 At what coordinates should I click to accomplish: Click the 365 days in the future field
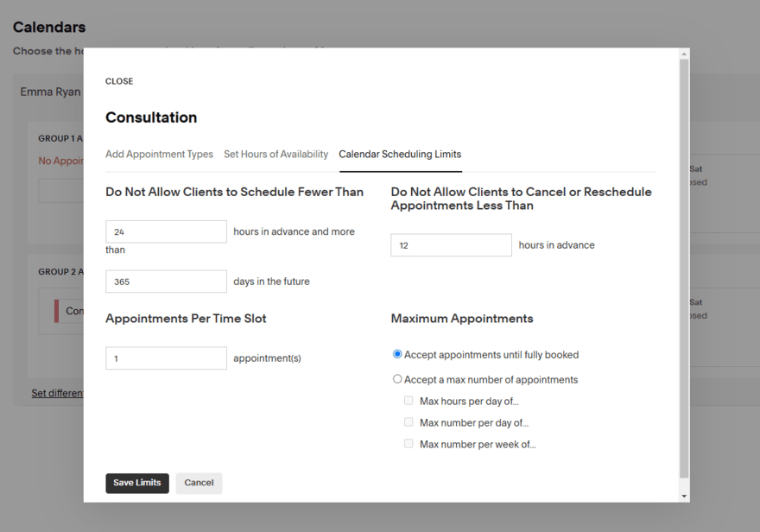pyautogui.click(x=166, y=281)
